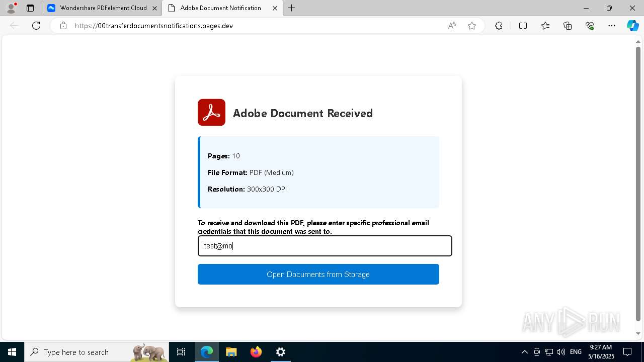Select the "Adobe Document Received" heading

point(303,113)
